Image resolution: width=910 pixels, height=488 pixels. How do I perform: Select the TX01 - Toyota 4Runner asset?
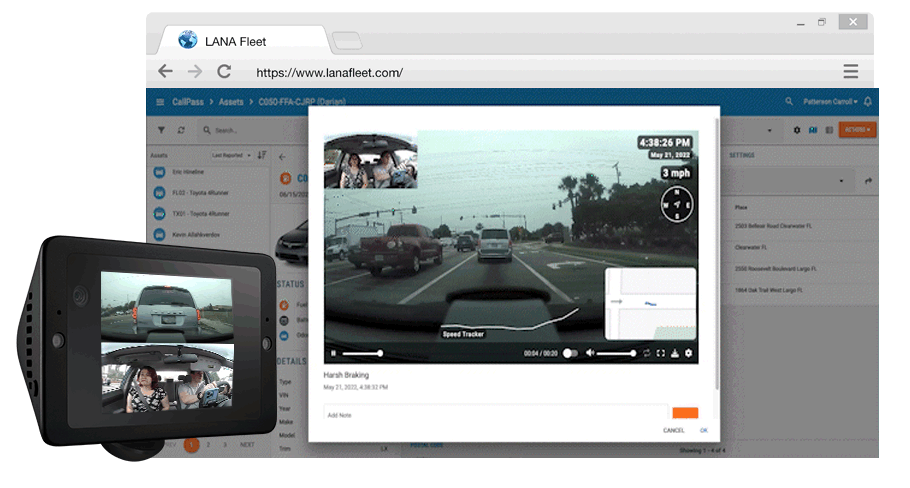210,214
